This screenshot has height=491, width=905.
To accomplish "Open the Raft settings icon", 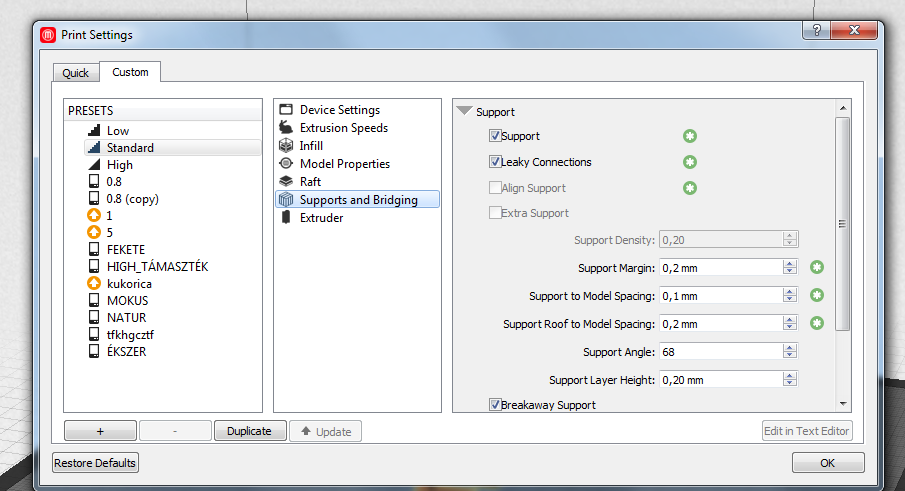I will [x=286, y=182].
